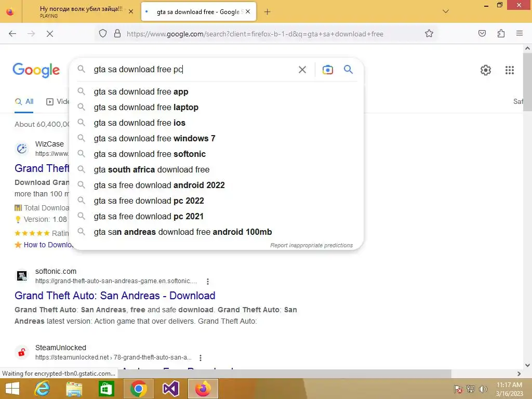532x399 pixels.
Task: Select suggestion gta south africa download free
Action: [217, 170]
